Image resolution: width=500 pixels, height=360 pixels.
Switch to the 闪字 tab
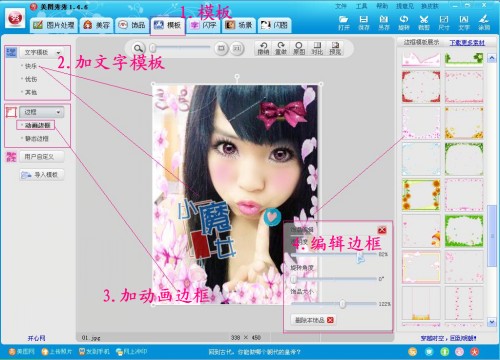pyautogui.click(x=203, y=25)
